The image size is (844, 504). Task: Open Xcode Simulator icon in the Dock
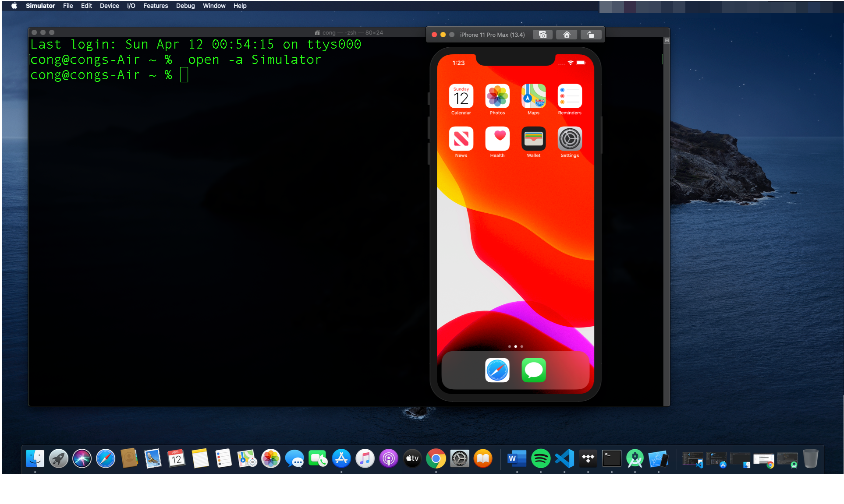pyautogui.click(x=659, y=459)
